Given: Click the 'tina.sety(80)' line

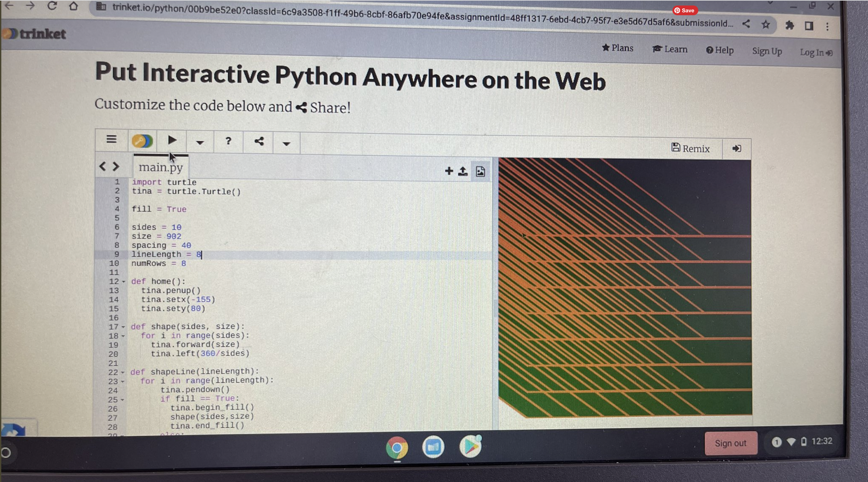Looking at the screenshot, I should (x=173, y=309).
